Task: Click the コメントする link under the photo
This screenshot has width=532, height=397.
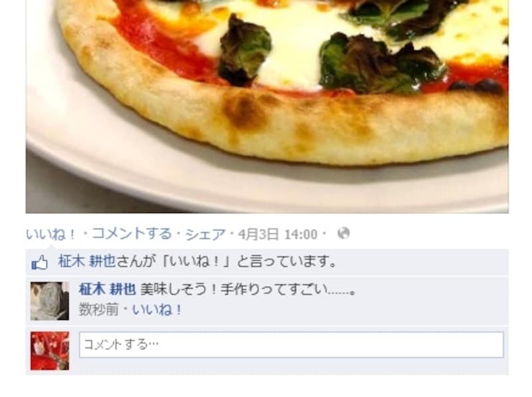Action: pyautogui.click(x=132, y=234)
